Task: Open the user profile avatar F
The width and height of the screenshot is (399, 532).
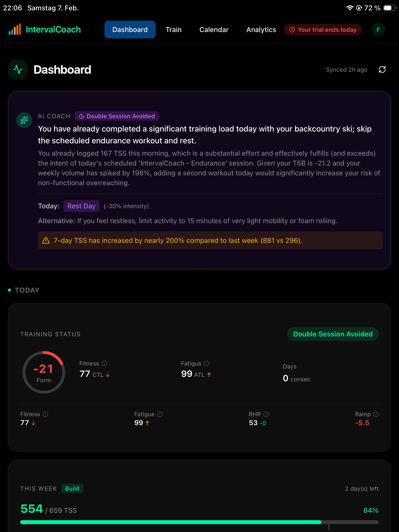Action: coord(378,30)
